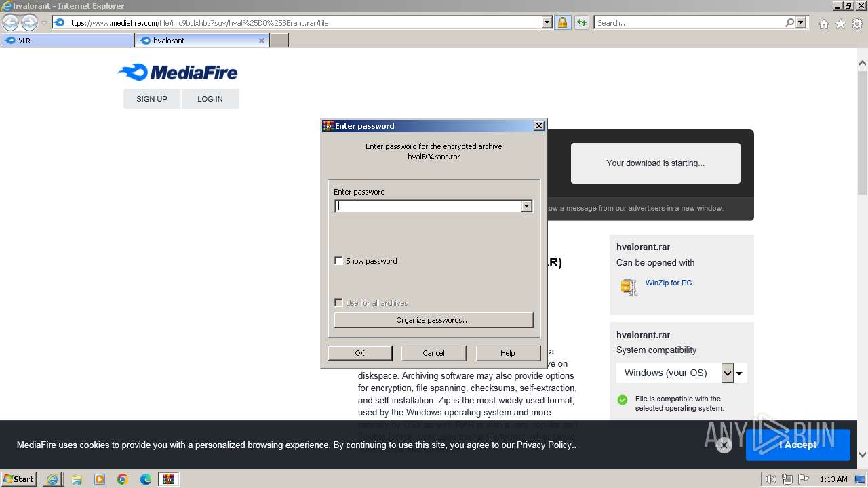
Task: Click OK in the password dialog
Action: [359, 353]
